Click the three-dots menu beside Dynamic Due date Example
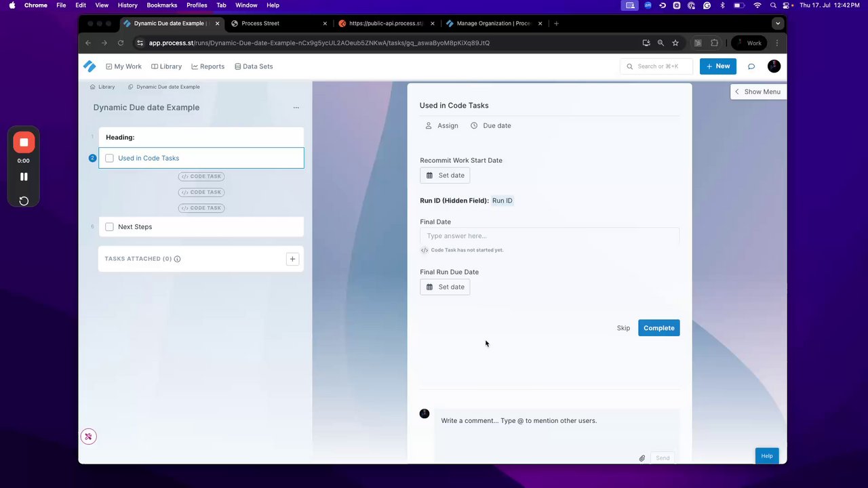This screenshot has width=868, height=488. click(x=296, y=108)
